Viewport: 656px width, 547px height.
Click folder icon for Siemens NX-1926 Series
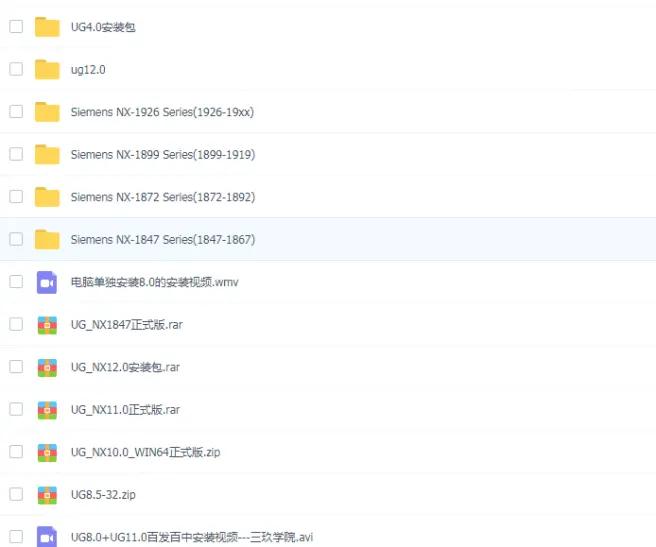pos(47,112)
